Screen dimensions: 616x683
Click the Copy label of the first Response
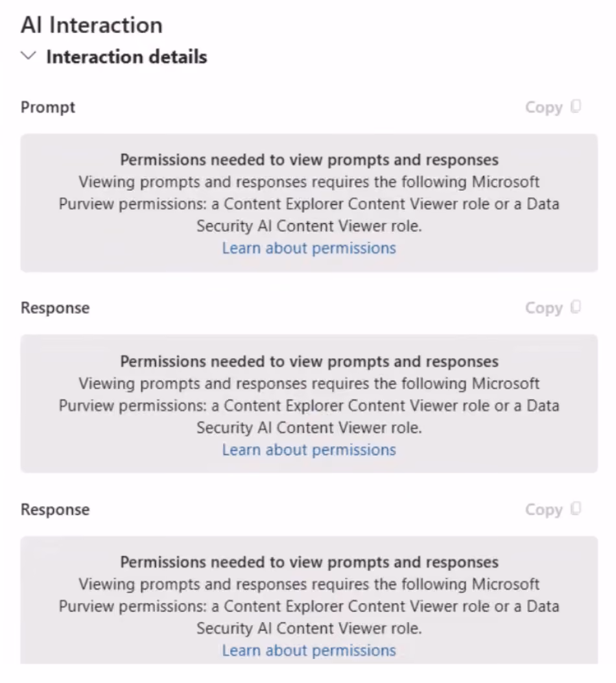544,308
